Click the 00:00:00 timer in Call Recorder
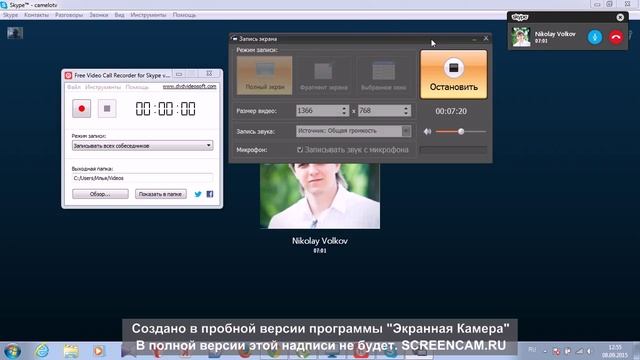The image size is (640, 360). click(x=165, y=109)
